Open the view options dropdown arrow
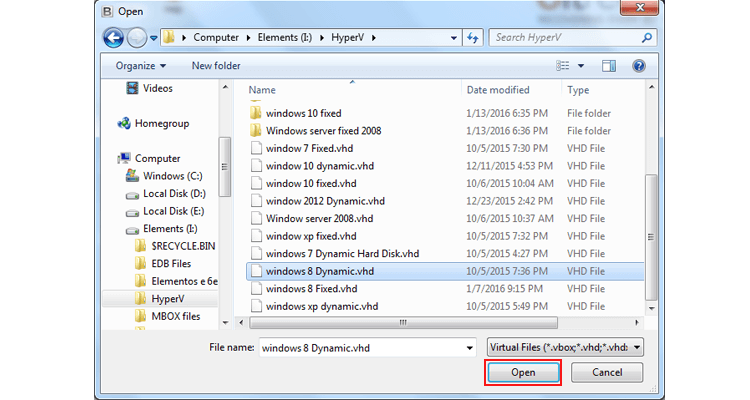The image size is (750, 400). point(581,66)
